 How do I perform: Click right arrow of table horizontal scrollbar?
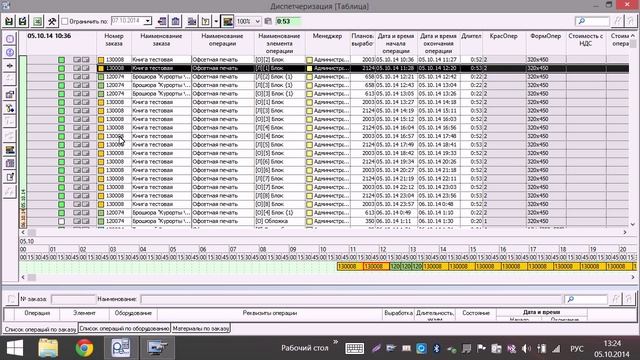pyautogui.click(x=625, y=232)
